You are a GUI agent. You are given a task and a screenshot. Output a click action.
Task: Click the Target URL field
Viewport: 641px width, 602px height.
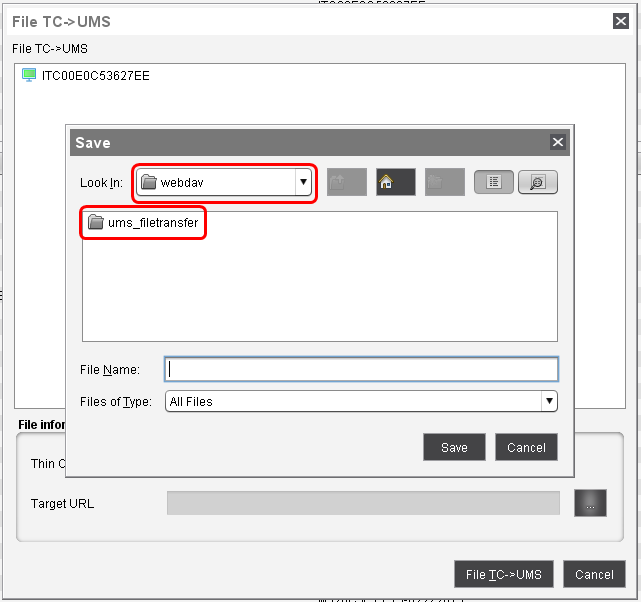coord(362,503)
